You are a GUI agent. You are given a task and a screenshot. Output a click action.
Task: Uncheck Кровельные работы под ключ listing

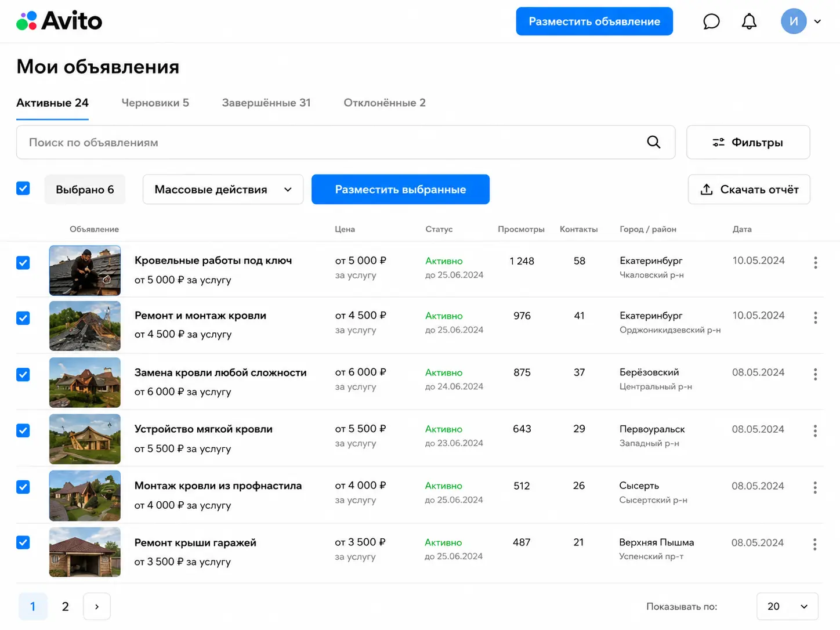(23, 263)
